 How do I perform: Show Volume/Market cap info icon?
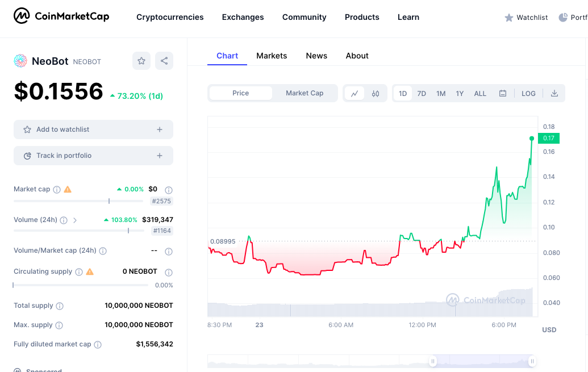pyautogui.click(x=103, y=251)
